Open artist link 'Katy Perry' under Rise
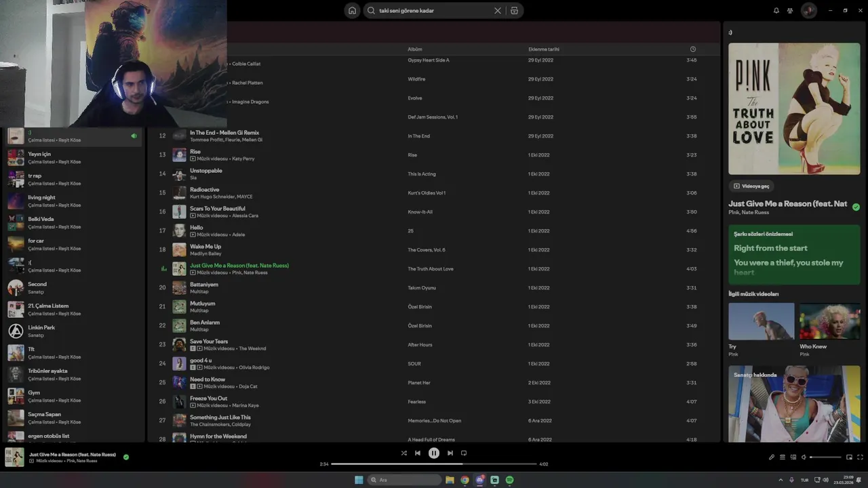868x488 pixels. [243, 159]
